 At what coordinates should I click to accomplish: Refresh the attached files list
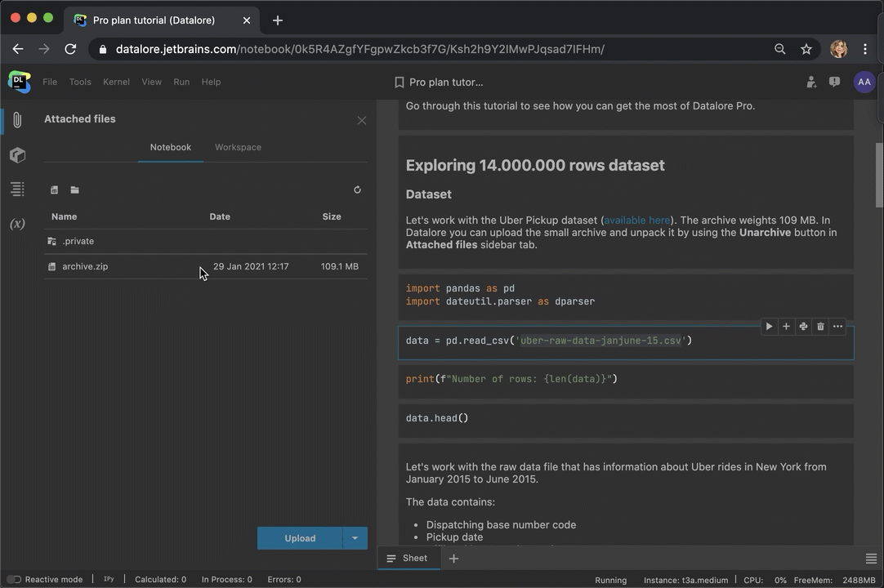pos(357,190)
